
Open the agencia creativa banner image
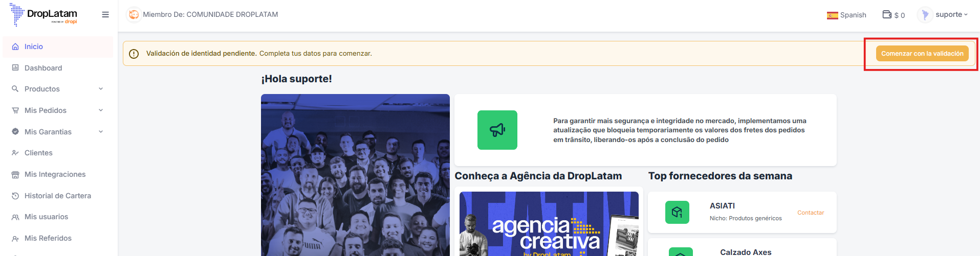click(549, 224)
